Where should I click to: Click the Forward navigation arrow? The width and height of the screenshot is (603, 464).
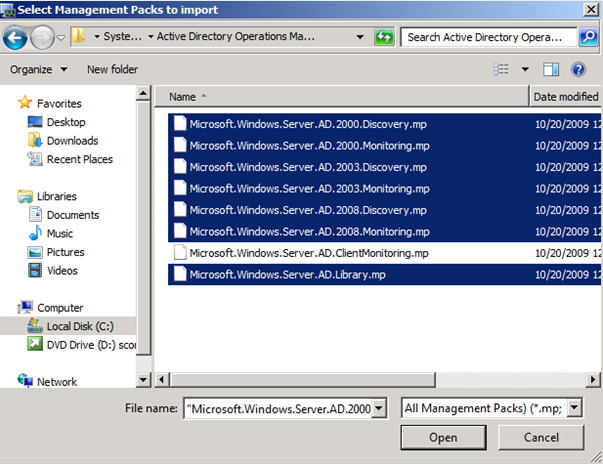click(42, 37)
